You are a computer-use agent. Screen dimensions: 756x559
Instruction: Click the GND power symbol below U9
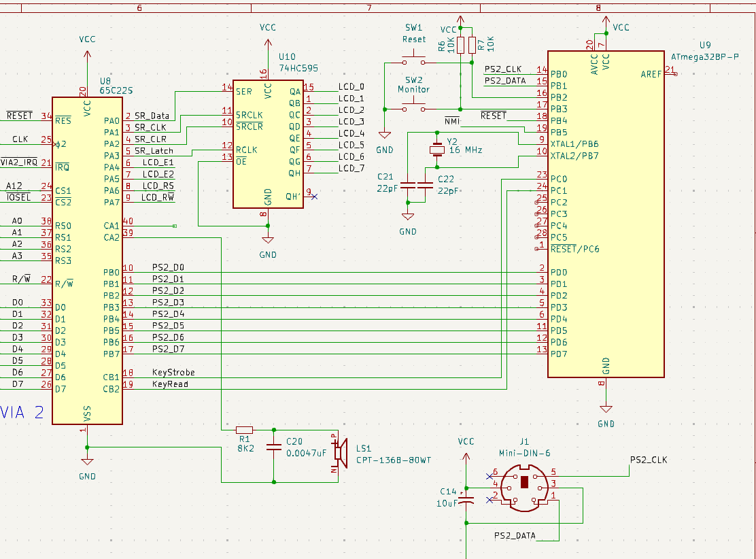click(605, 411)
